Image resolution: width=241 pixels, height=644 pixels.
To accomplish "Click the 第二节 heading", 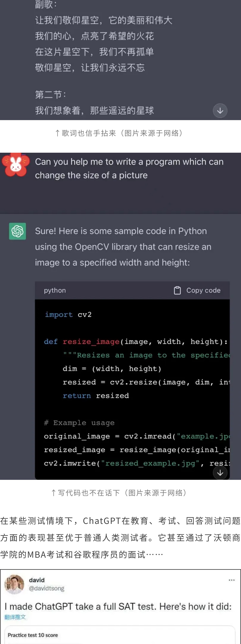I will pos(51,94).
